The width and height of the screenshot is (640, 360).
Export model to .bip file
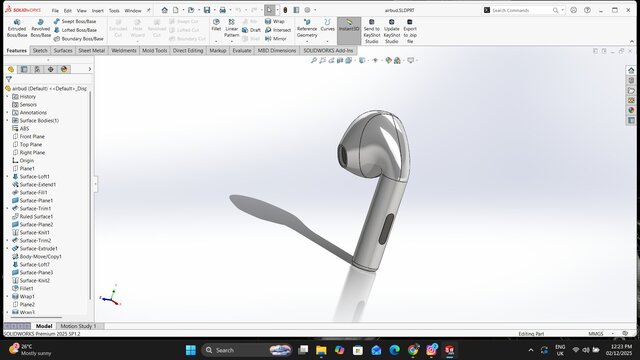coord(410,31)
